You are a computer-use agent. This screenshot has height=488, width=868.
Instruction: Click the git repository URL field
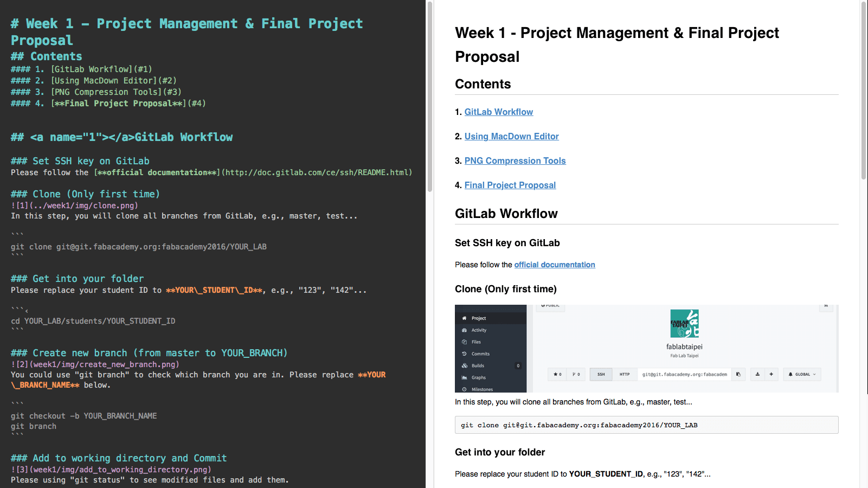tap(684, 374)
